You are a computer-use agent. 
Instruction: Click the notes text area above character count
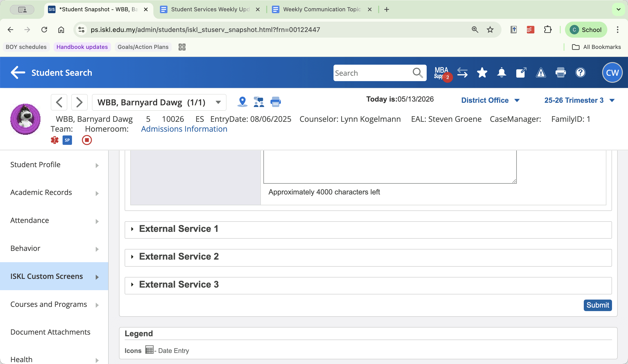[x=390, y=167]
